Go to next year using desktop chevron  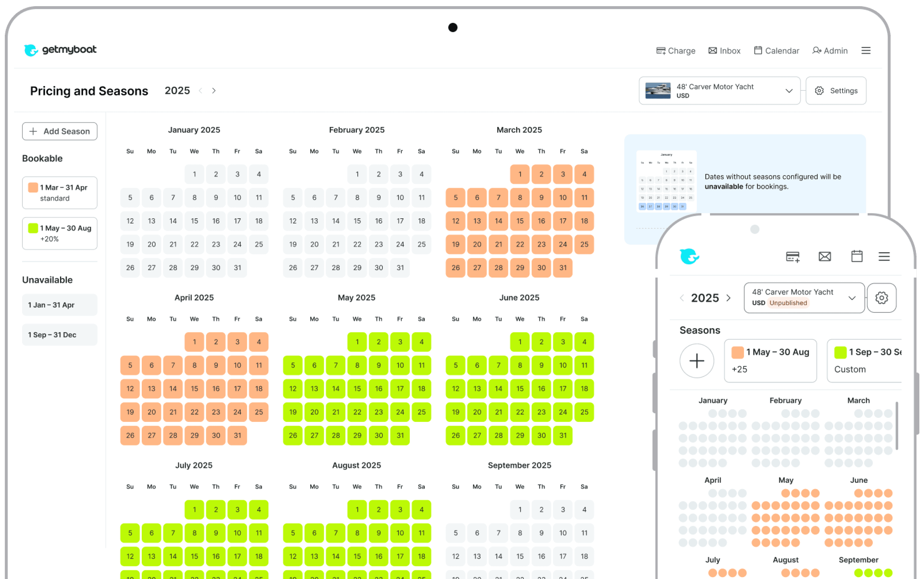click(214, 91)
